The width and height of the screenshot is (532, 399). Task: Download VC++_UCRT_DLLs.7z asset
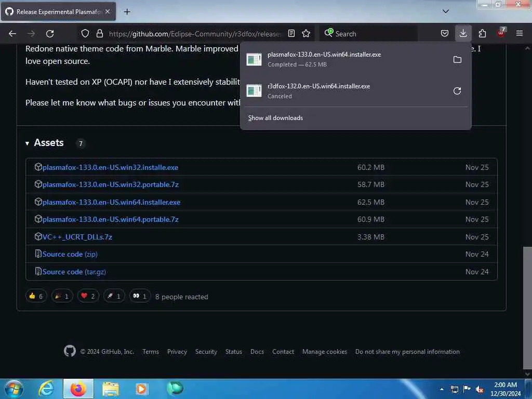[77, 237]
